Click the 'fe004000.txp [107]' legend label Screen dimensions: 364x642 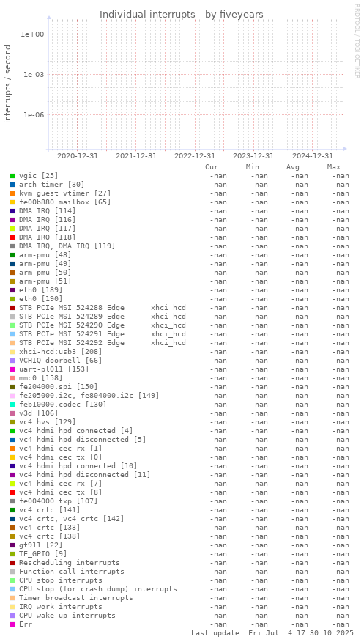point(59,501)
